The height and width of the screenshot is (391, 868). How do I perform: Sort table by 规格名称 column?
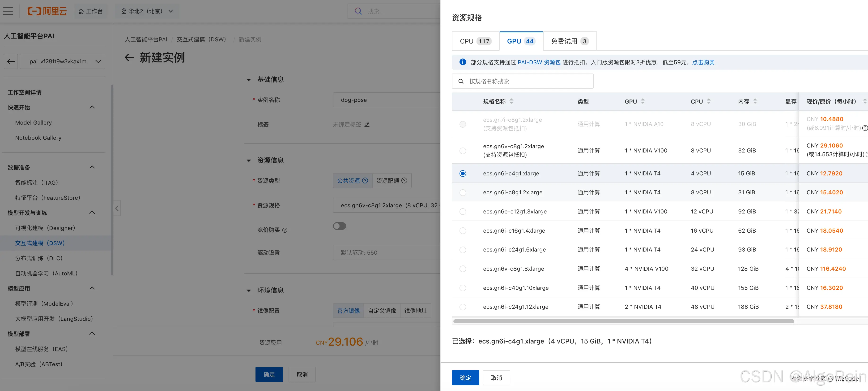pos(511,101)
